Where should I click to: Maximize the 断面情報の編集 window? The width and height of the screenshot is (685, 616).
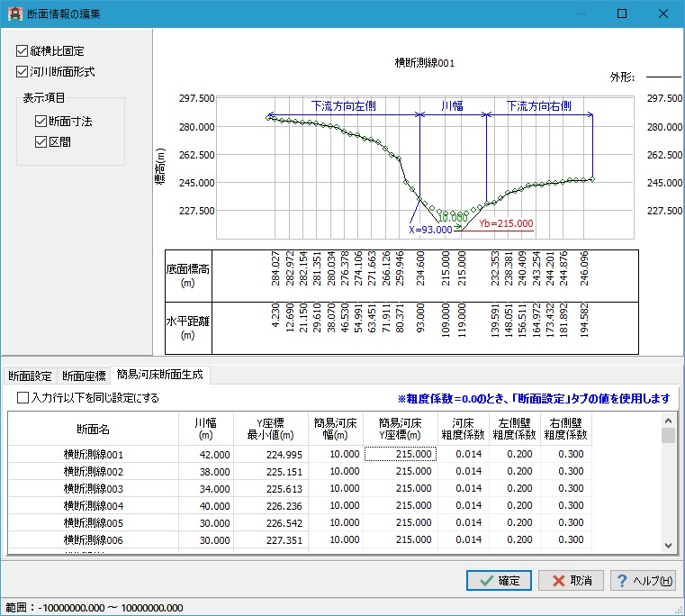click(621, 14)
